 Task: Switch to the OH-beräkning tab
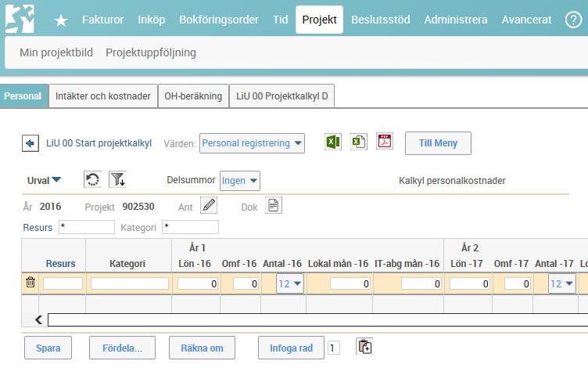(x=193, y=96)
